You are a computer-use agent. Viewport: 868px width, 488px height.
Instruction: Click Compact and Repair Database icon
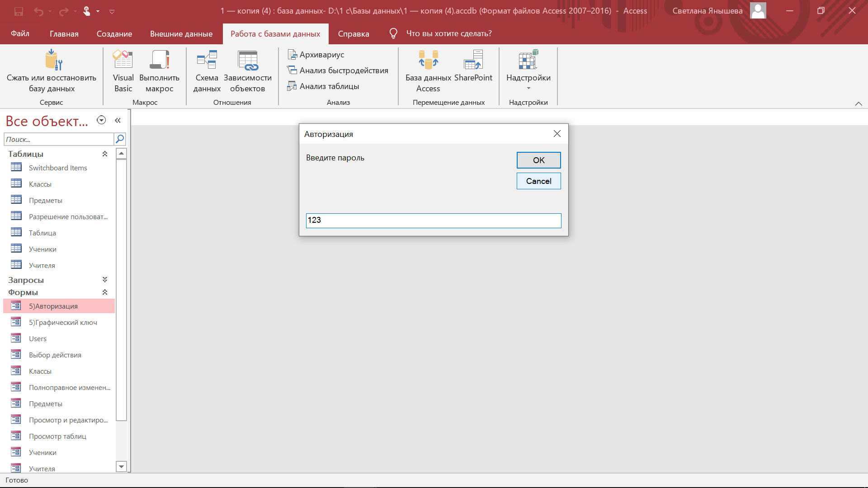[x=52, y=61]
